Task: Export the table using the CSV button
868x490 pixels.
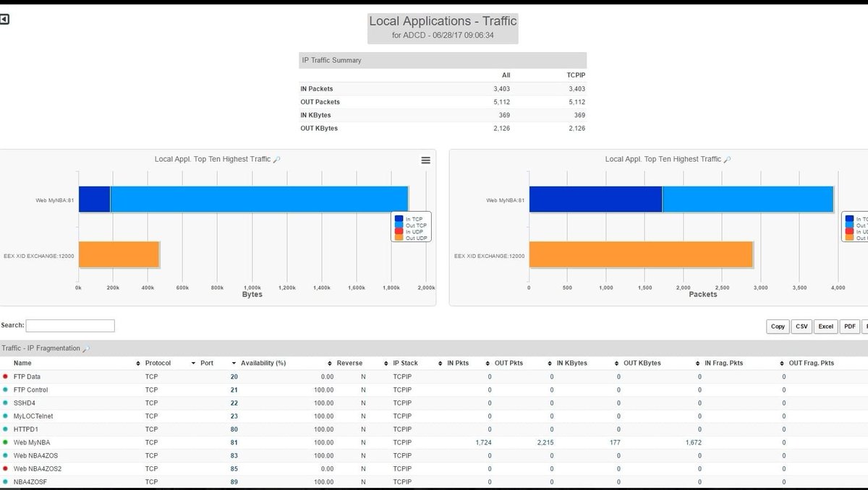Action: click(x=801, y=326)
